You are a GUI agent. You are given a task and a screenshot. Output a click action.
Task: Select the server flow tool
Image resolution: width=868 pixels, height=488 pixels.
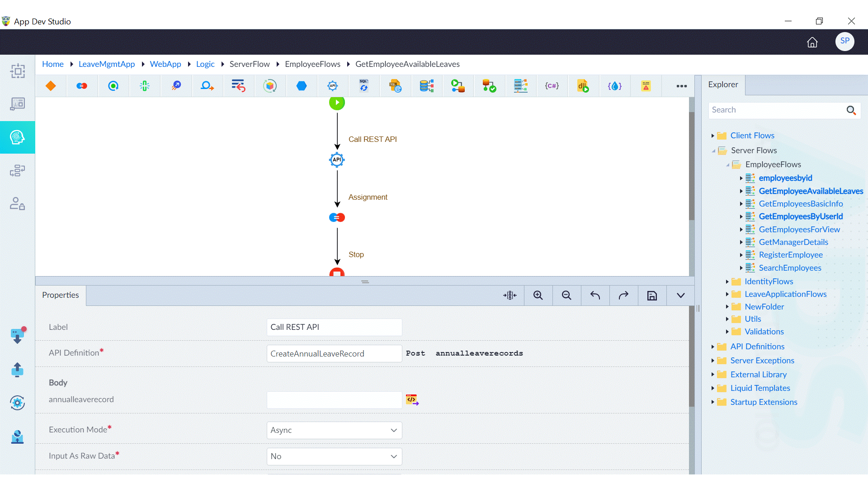(x=521, y=86)
